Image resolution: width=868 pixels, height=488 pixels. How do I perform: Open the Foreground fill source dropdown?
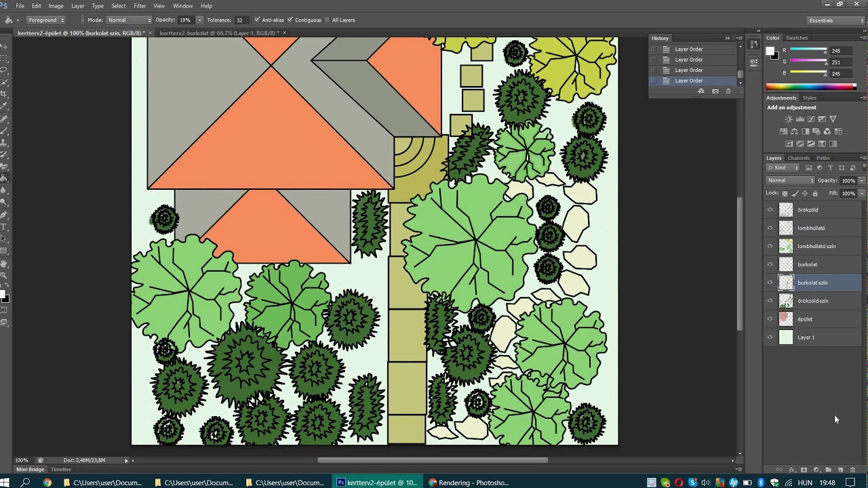[x=46, y=20]
